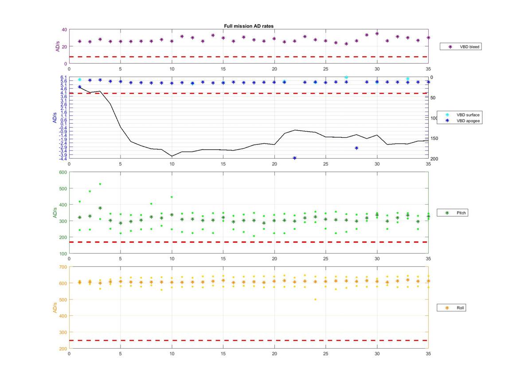Viewport: 532px width, 392px height.
Task: Click the "150" tick on right depth axis
Action: click(x=434, y=139)
